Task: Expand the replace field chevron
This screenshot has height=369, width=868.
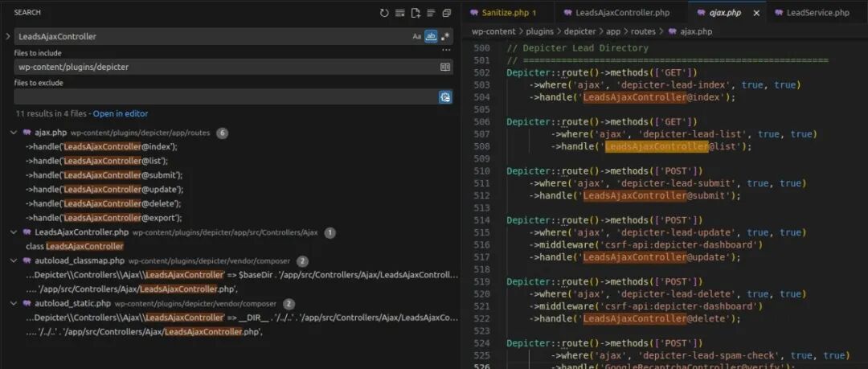Action: click(7, 36)
